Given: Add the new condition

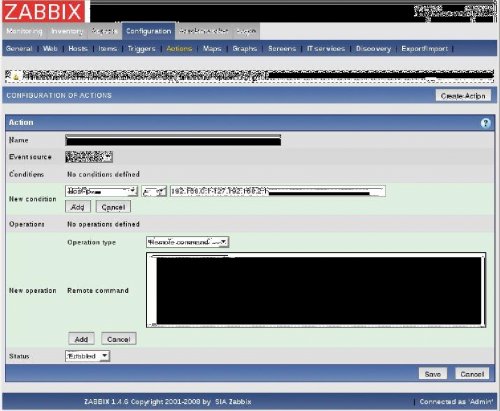Looking at the screenshot, I should (x=78, y=207).
